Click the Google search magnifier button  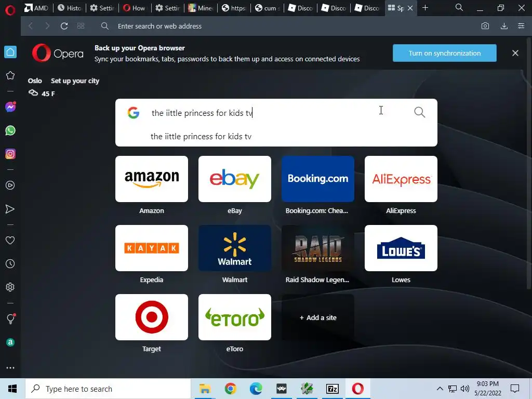pos(420,112)
